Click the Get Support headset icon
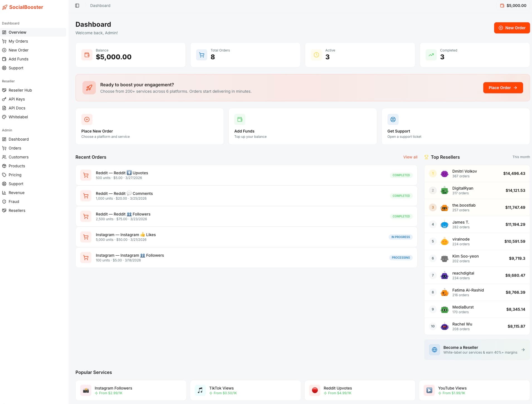532x404 pixels. (x=393, y=119)
